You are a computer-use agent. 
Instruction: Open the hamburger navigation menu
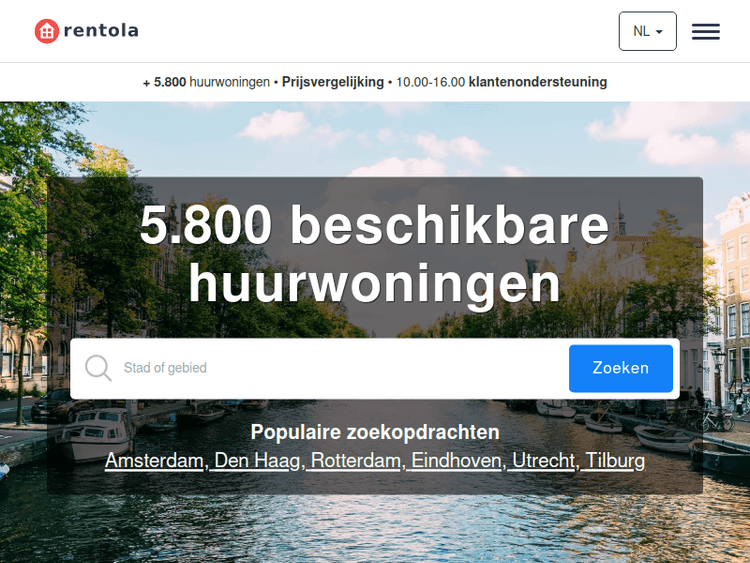(x=706, y=31)
